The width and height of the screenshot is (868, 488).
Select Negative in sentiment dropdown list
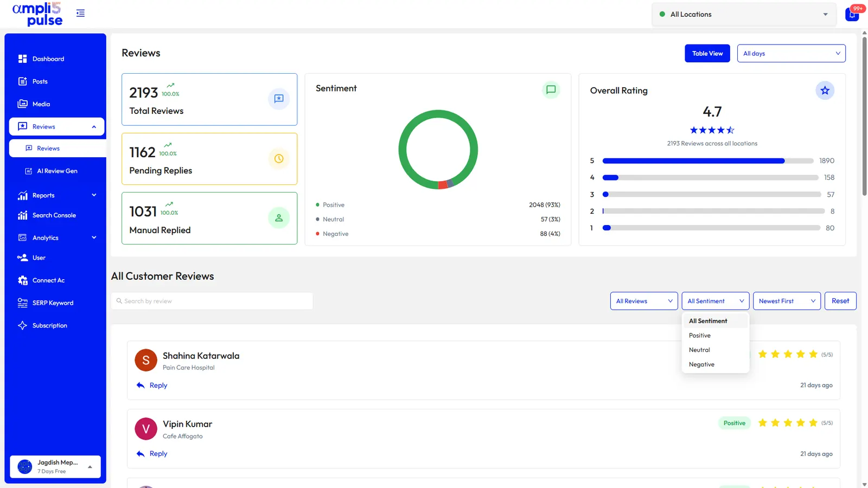pos(715,364)
